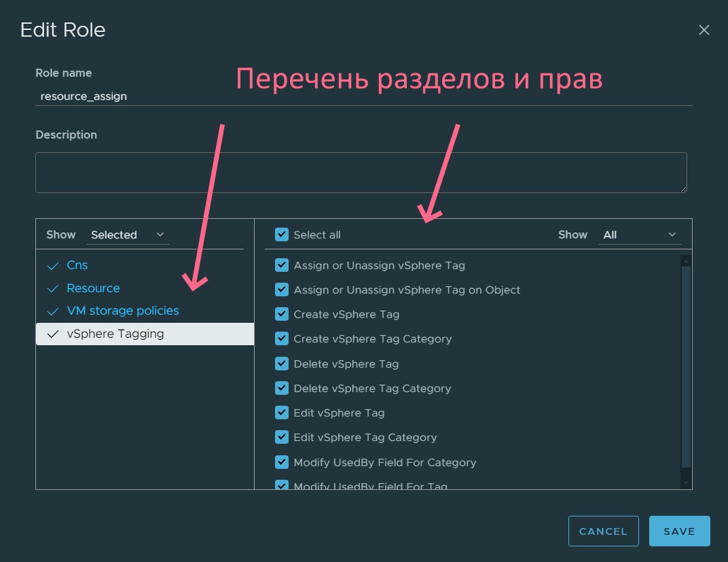This screenshot has width=728, height=562.
Task: Click the privileges list scrollbar thumb
Action: 686,367
